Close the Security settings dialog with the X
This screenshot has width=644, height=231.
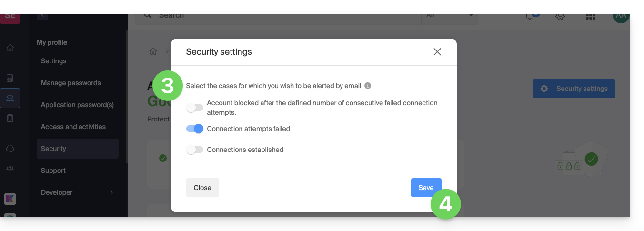(437, 52)
